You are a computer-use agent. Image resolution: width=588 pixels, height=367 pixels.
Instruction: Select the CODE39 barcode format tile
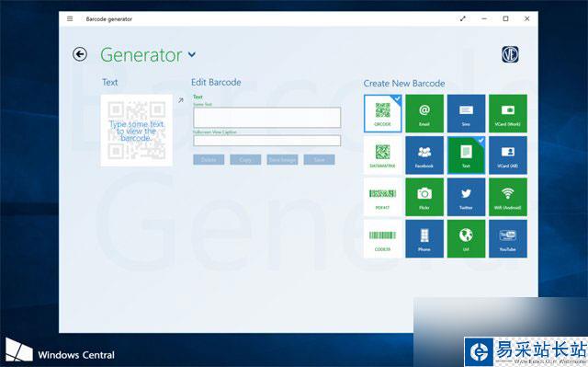click(382, 238)
